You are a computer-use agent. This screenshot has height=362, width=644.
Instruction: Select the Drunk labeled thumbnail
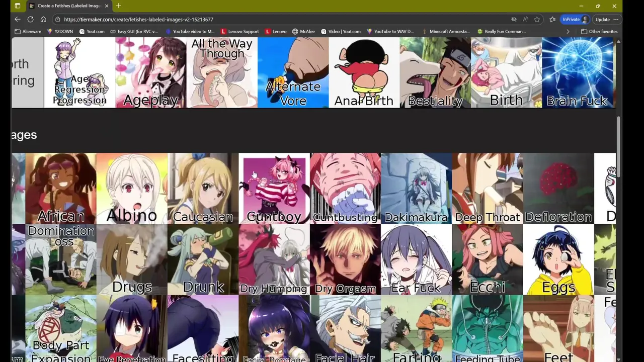(203, 259)
